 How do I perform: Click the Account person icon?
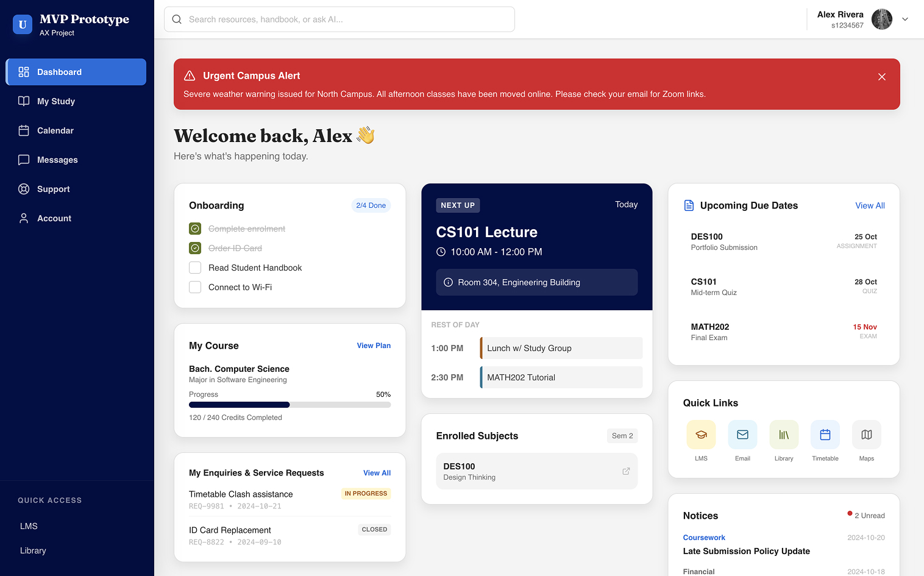click(24, 218)
